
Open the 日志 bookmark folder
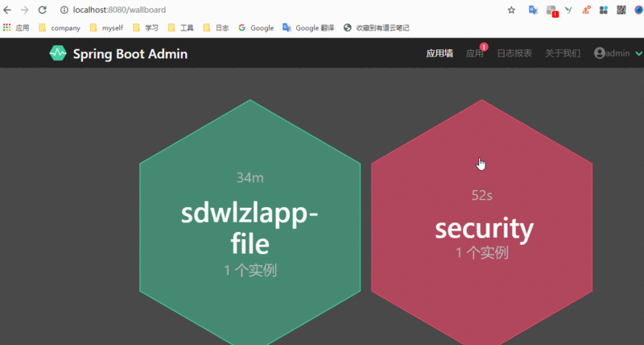[216, 28]
